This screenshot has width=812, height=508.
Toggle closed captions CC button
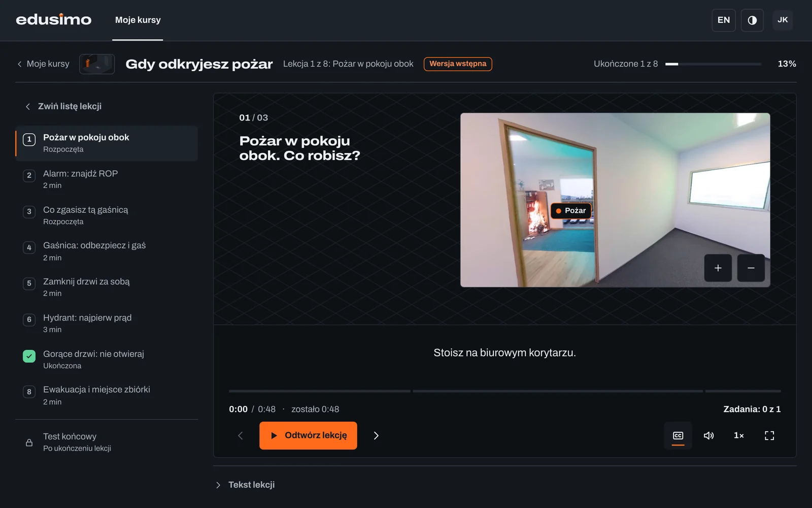tap(678, 435)
